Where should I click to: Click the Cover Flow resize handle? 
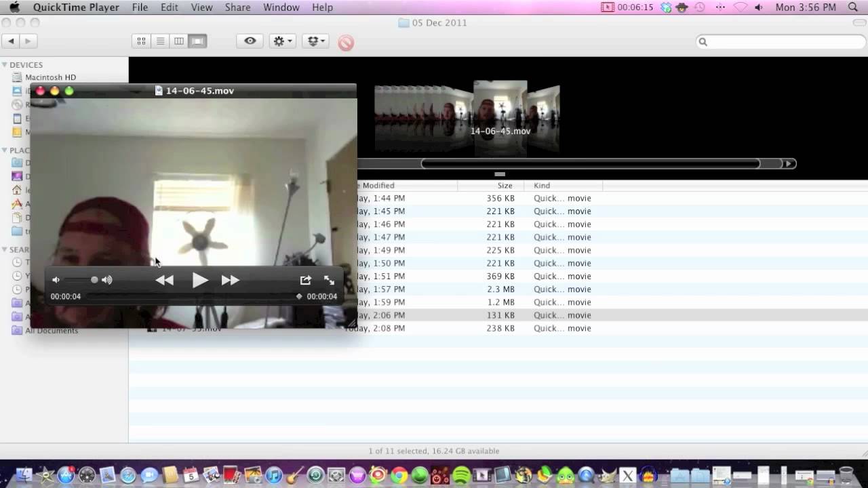click(x=500, y=174)
